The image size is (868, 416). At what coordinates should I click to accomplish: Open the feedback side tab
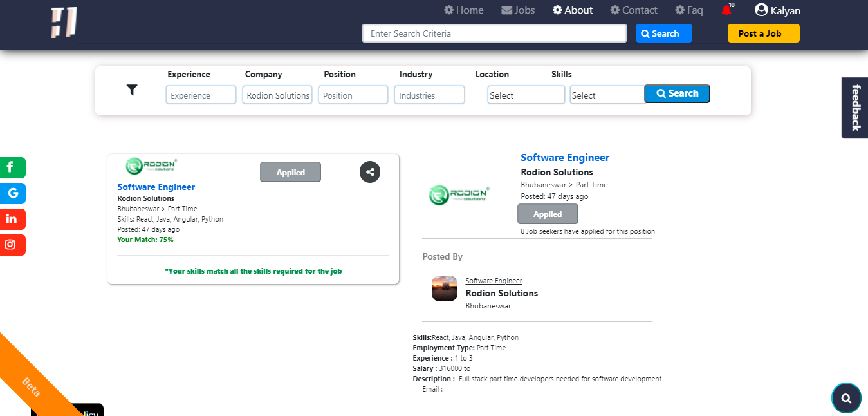coord(854,108)
